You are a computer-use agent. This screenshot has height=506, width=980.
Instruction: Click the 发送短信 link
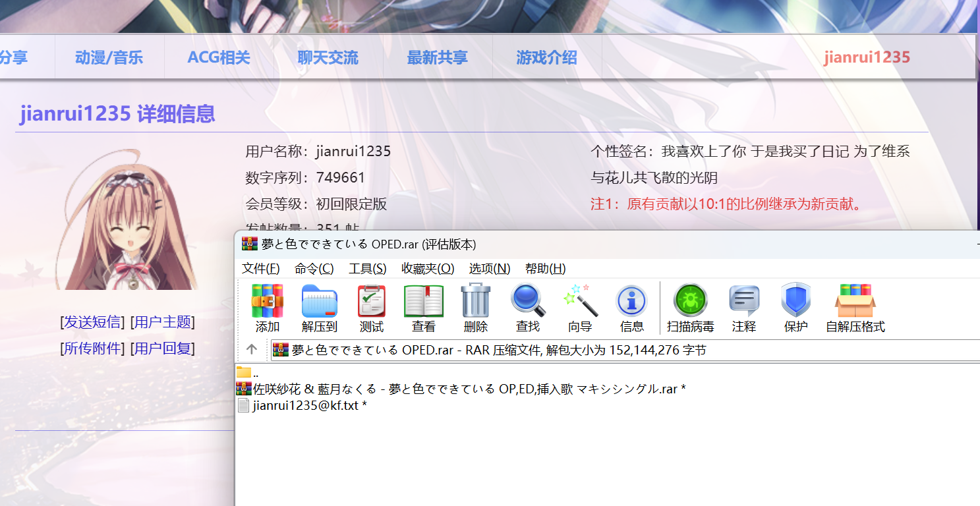coord(92,322)
